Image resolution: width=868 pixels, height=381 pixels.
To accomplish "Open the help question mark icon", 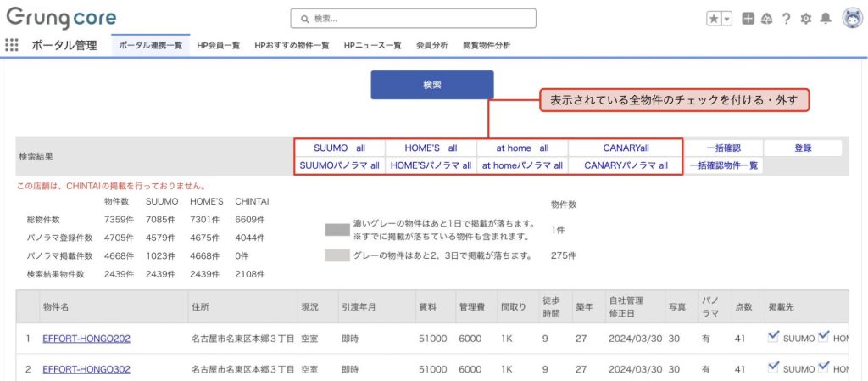I will (787, 19).
